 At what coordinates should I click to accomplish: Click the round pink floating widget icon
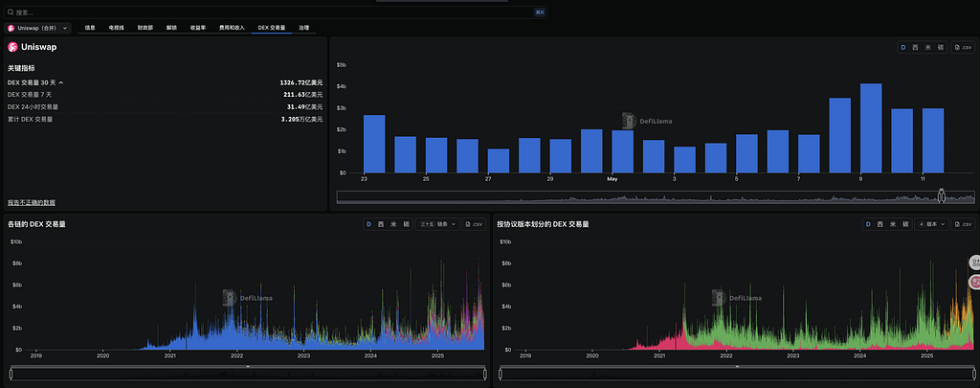point(975,282)
